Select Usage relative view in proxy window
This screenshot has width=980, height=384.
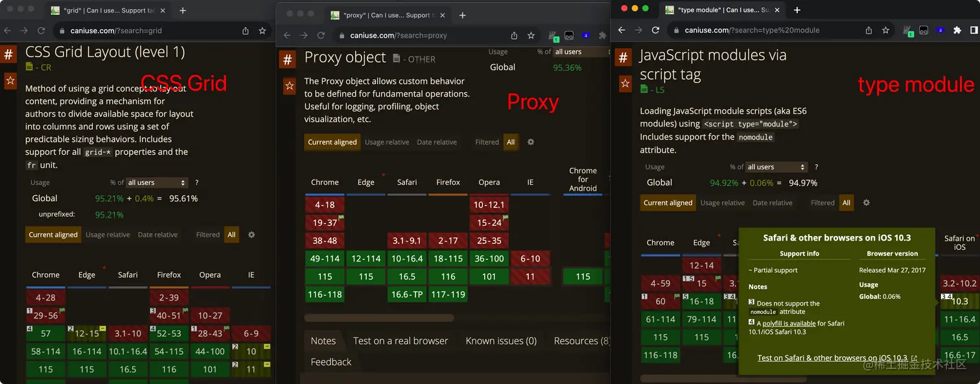coord(387,142)
